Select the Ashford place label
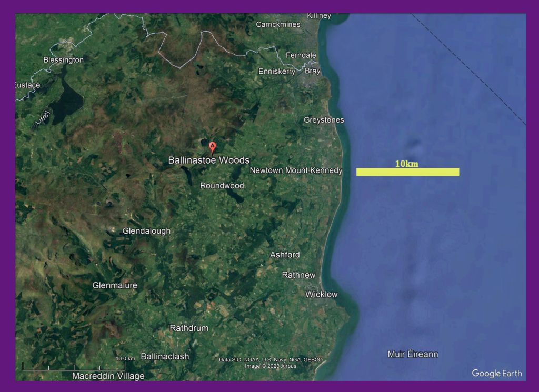 [285, 255]
